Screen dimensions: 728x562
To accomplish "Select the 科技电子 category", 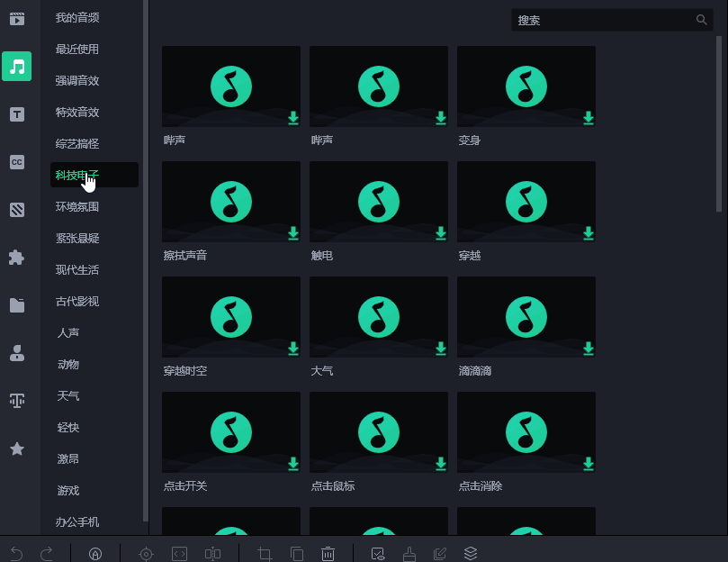I will pos(94,175).
